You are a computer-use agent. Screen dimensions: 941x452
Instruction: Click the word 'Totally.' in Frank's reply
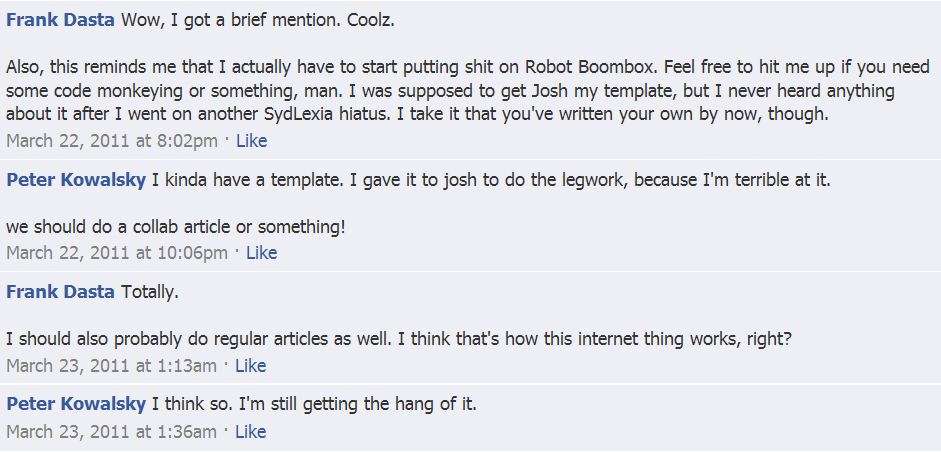(150, 292)
